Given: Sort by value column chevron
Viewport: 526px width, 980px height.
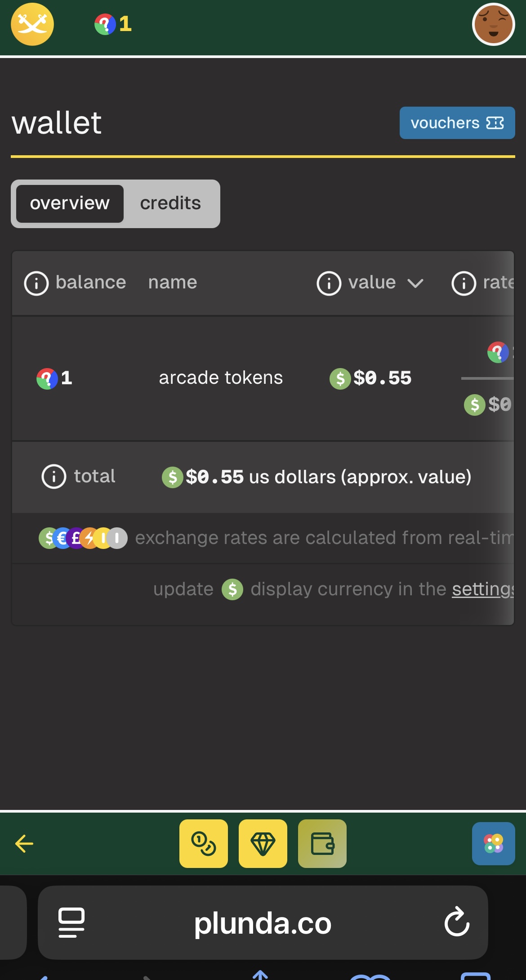Looking at the screenshot, I should [x=415, y=283].
